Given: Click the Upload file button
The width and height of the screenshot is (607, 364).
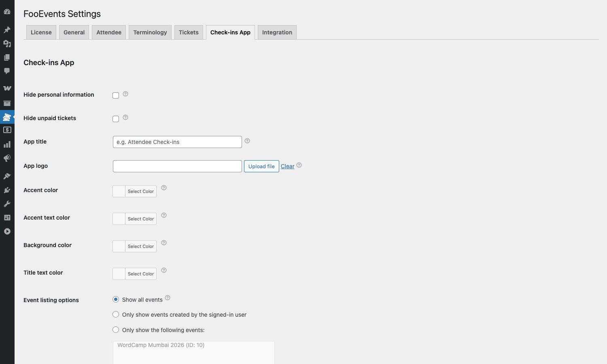Looking at the screenshot, I should click(x=261, y=166).
